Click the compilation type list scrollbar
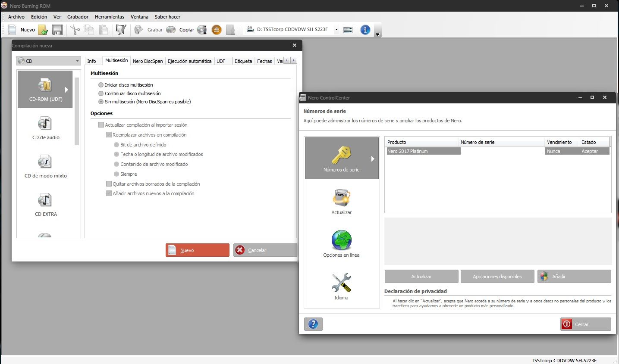The height and width of the screenshot is (364, 619). click(x=77, y=111)
